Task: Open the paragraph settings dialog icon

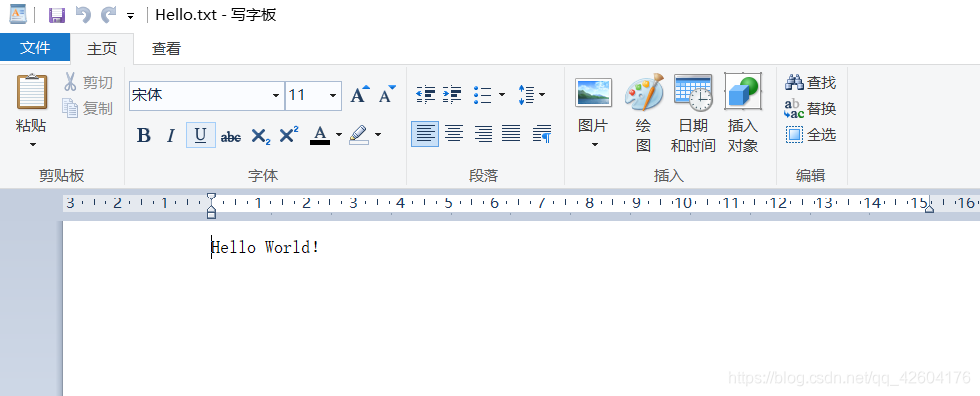Action: click(542, 134)
